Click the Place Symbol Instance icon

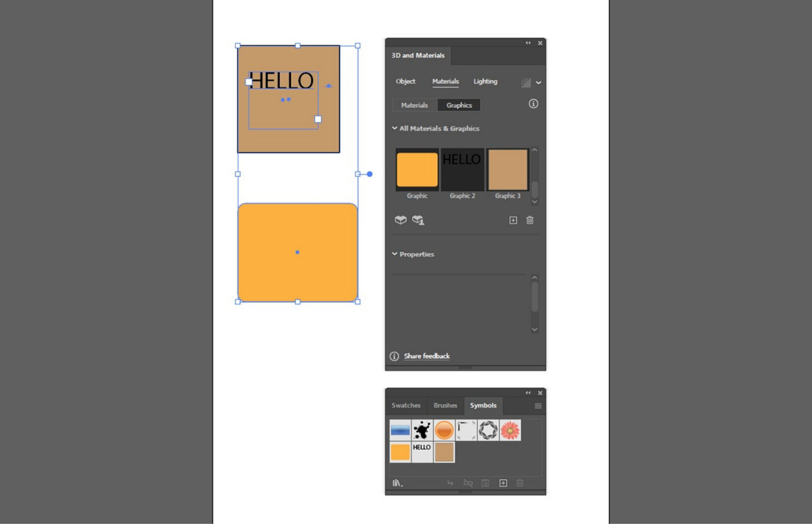point(450,482)
